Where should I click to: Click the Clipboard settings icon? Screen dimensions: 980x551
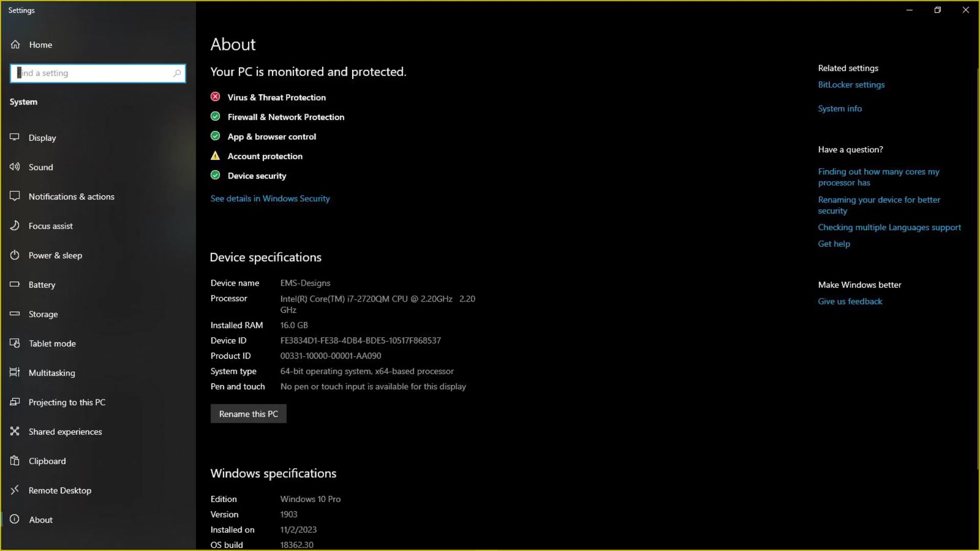click(x=16, y=461)
